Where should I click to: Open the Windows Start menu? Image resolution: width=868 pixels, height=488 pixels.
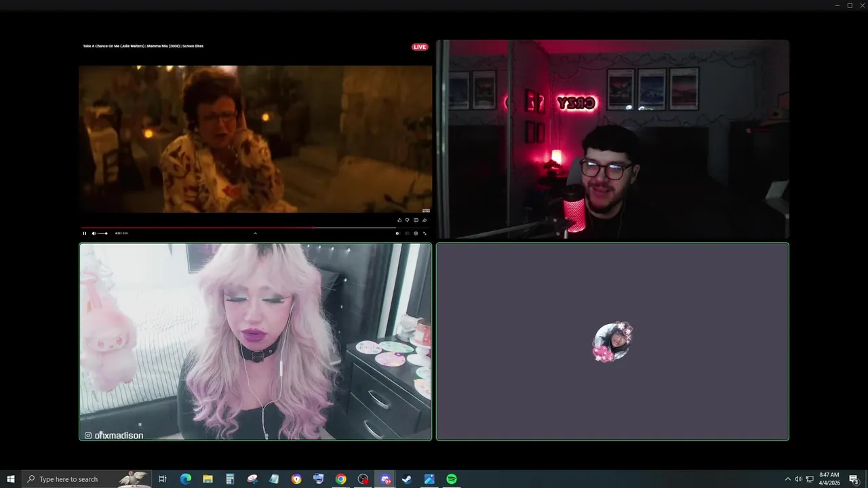click(x=11, y=479)
